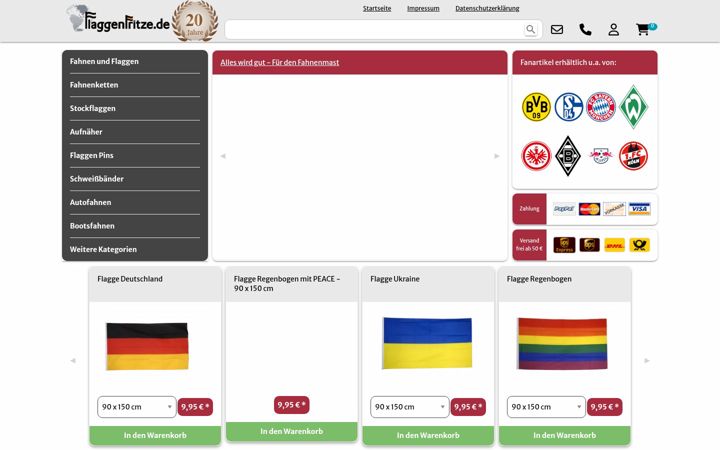Click the UPS Express shipping icon
Image resolution: width=720 pixels, height=450 pixels.
point(564,245)
